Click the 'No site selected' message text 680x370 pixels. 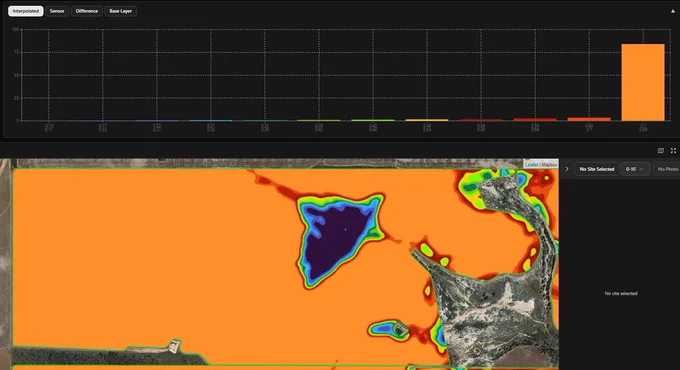pos(621,294)
